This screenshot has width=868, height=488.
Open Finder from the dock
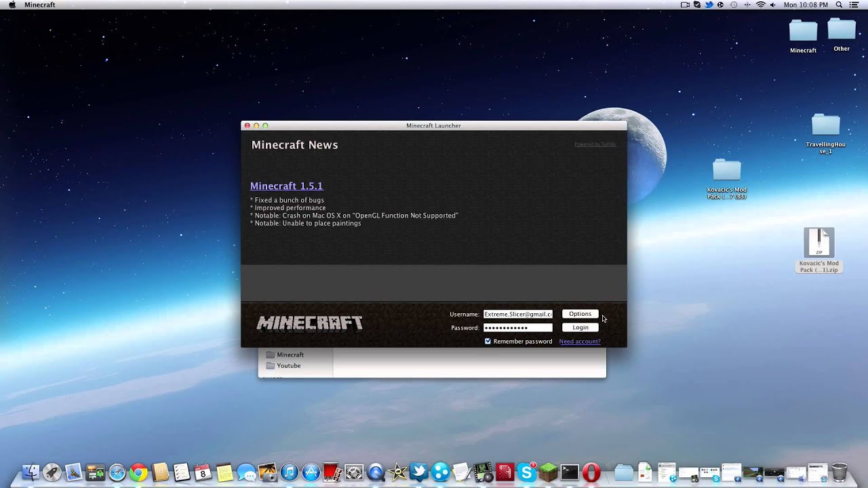(31, 472)
